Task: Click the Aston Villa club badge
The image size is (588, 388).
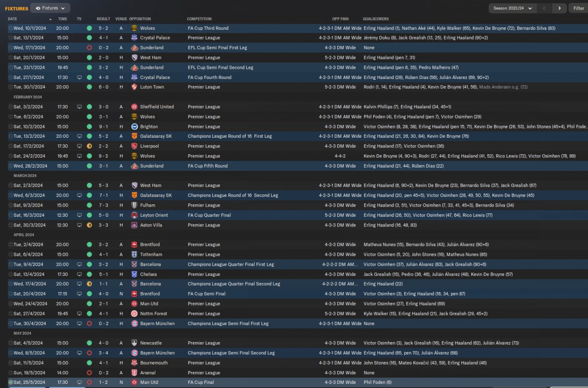Action: pyautogui.click(x=135, y=225)
